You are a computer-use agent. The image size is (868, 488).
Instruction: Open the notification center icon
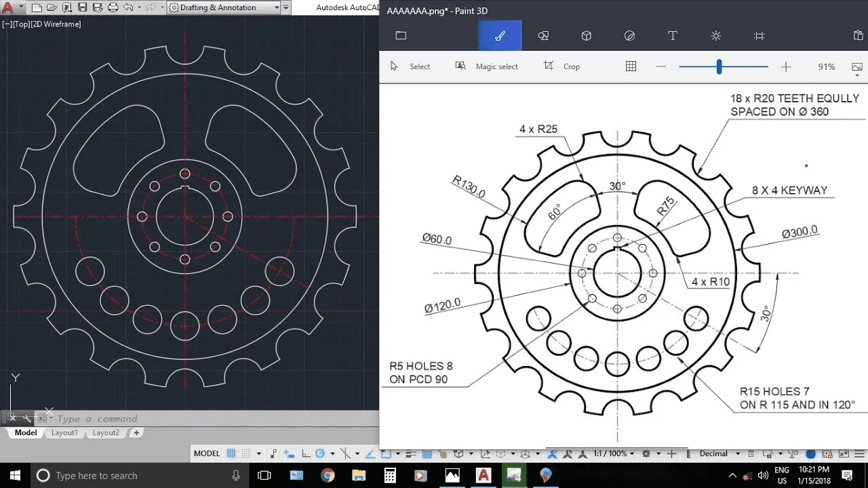pyautogui.click(x=847, y=475)
